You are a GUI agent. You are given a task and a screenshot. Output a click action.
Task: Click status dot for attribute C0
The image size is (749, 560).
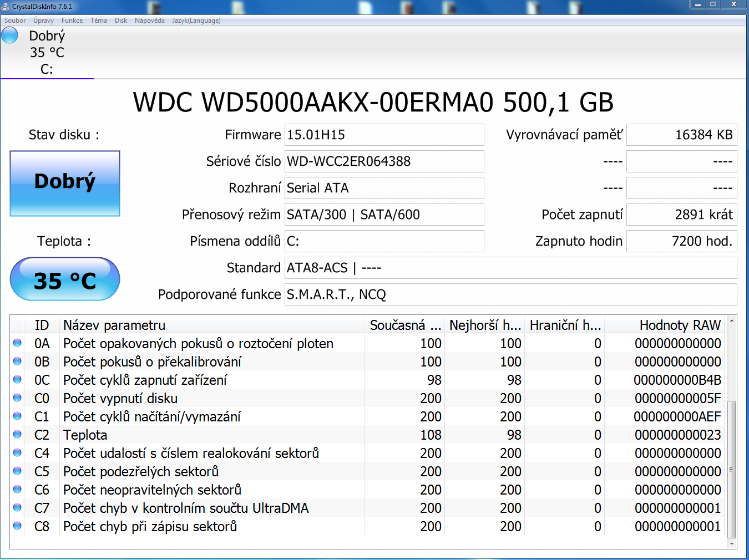click(x=17, y=398)
